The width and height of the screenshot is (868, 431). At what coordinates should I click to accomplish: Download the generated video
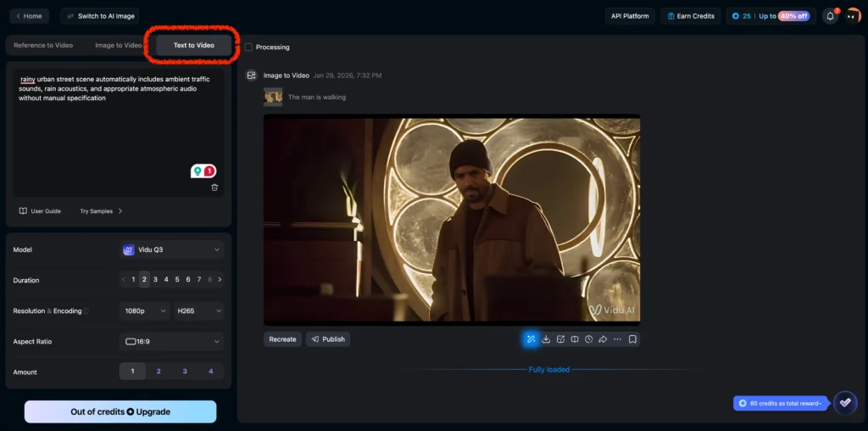(546, 339)
